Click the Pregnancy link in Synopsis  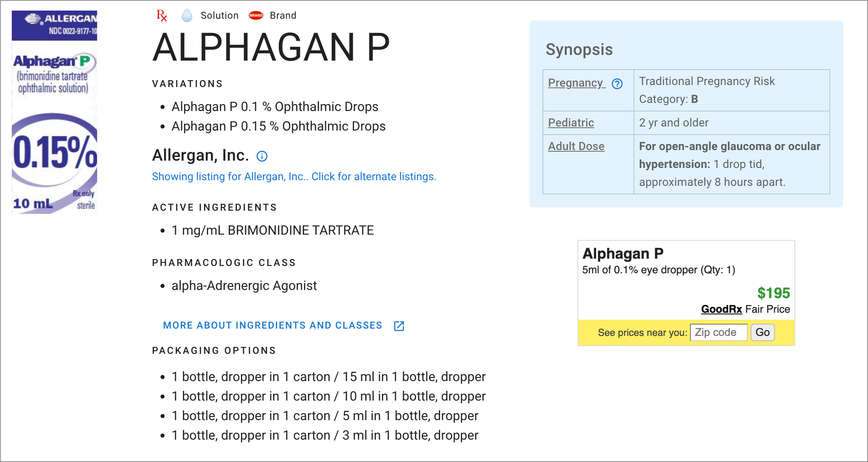575,83
